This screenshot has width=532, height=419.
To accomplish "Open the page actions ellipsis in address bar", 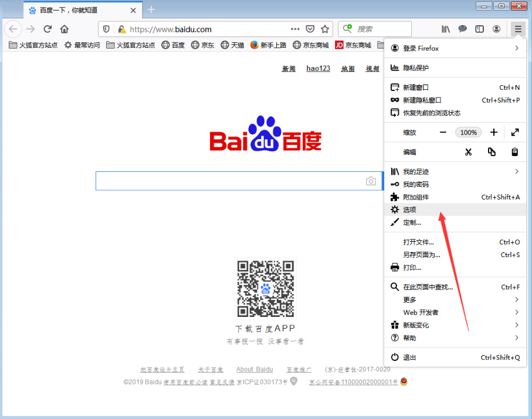I will pos(295,29).
